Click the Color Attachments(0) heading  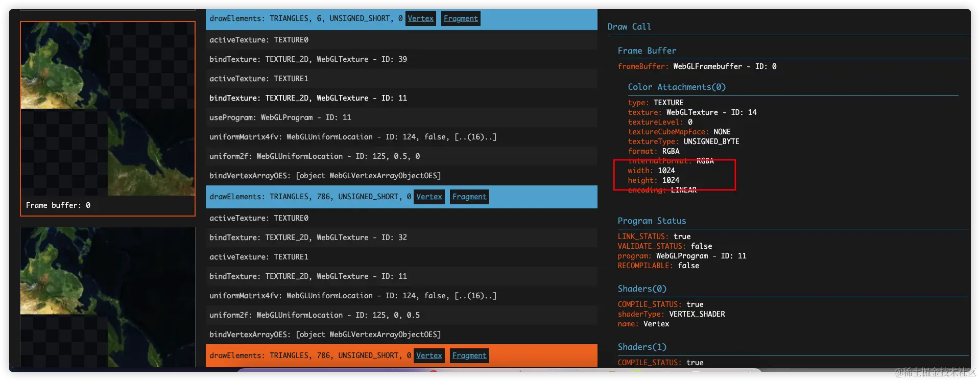[677, 87]
